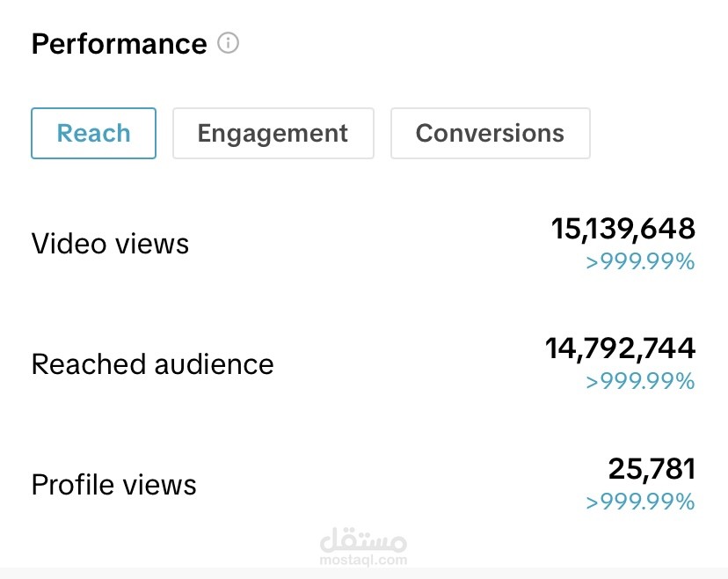Click the 25,781 profile views number
Viewport: 728px width, 579px height.
pyautogui.click(x=652, y=469)
